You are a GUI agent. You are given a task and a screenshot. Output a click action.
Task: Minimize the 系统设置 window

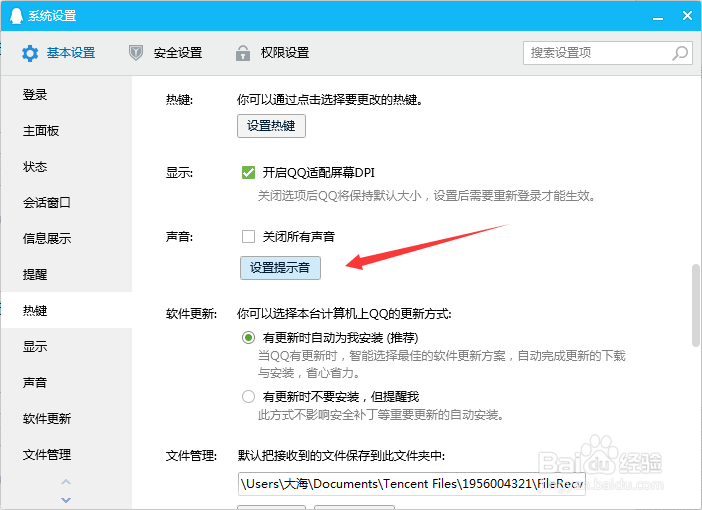pyautogui.click(x=658, y=17)
